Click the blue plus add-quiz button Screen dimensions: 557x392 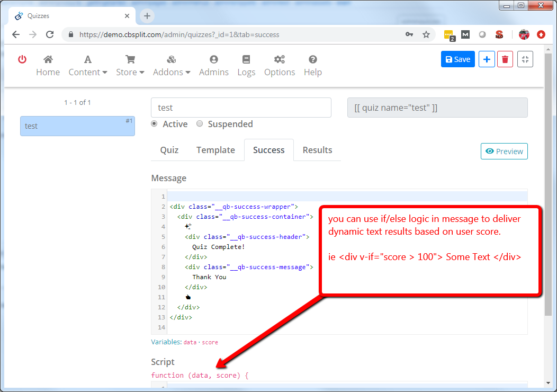[x=487, y=59]
